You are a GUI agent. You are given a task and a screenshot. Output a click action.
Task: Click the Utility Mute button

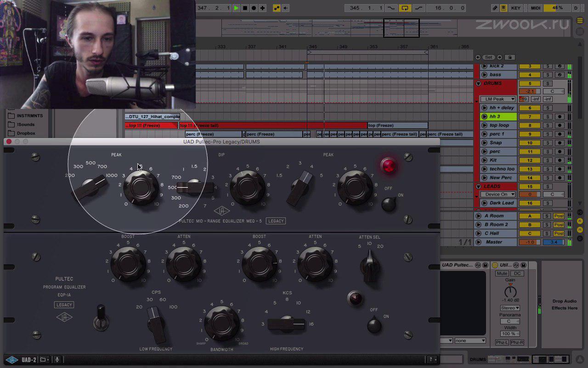pyautogui.click(x=502, y=273)
